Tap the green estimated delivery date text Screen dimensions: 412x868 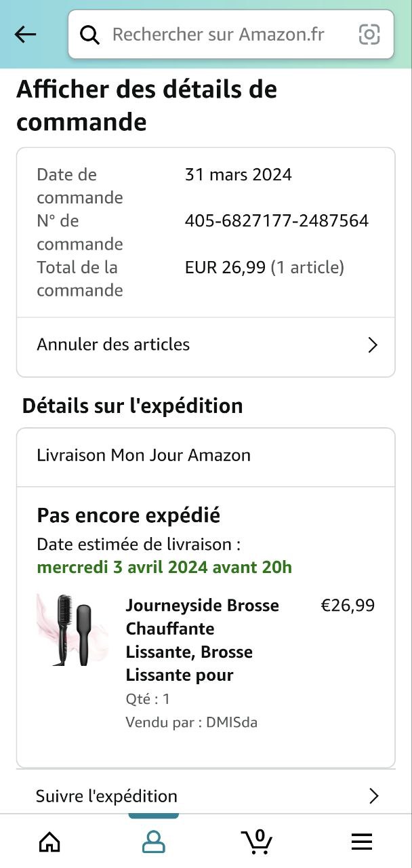coord(165,567)
